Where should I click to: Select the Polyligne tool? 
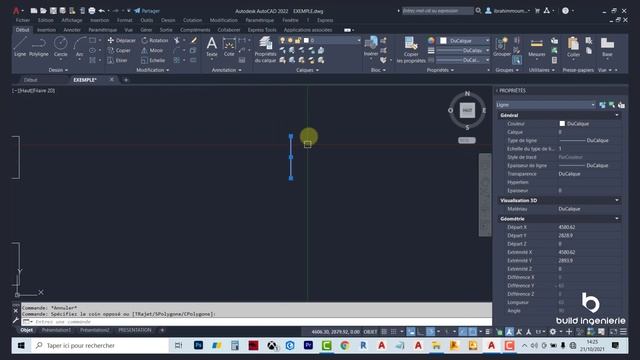click(39, 46)
